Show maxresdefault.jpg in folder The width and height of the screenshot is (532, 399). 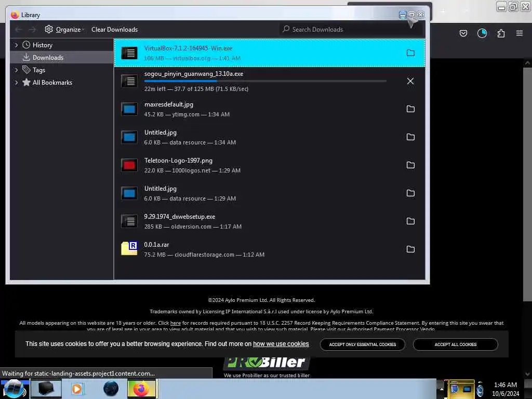click(410, 109)
